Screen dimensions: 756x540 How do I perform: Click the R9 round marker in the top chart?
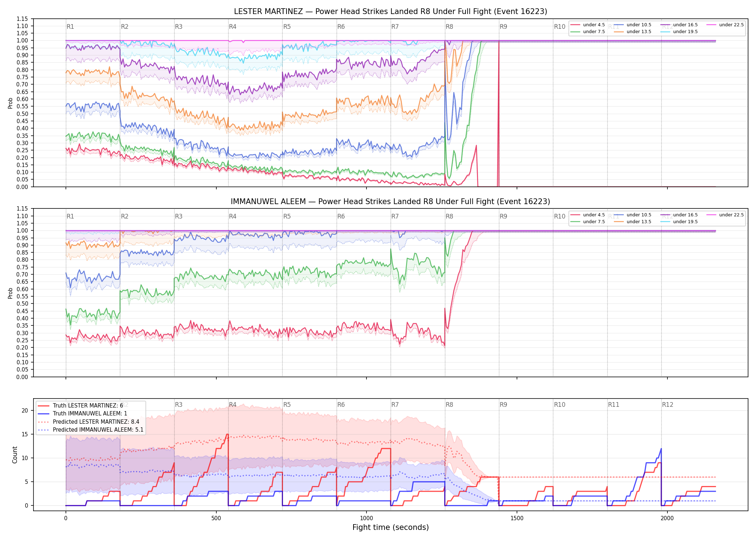[503, 27]
